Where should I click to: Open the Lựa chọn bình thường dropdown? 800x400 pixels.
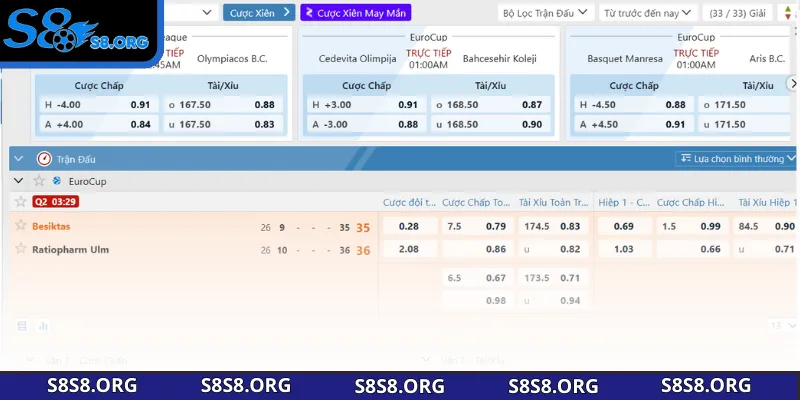point(737,158)
